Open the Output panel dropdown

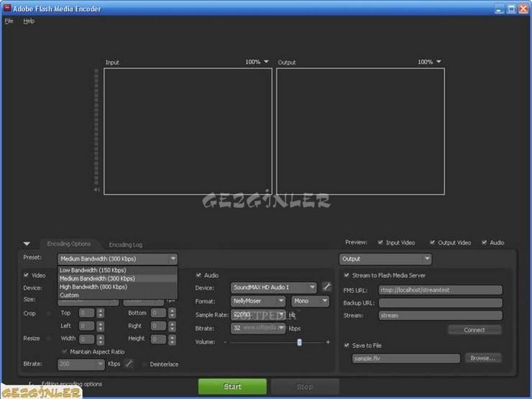[385, 259]
